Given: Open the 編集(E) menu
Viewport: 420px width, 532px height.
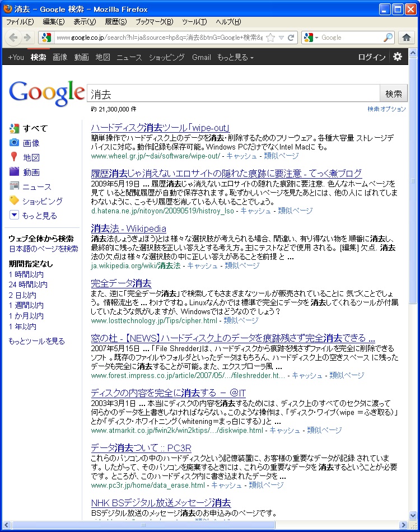Looking at the screenshot, I should click(54, 22).
